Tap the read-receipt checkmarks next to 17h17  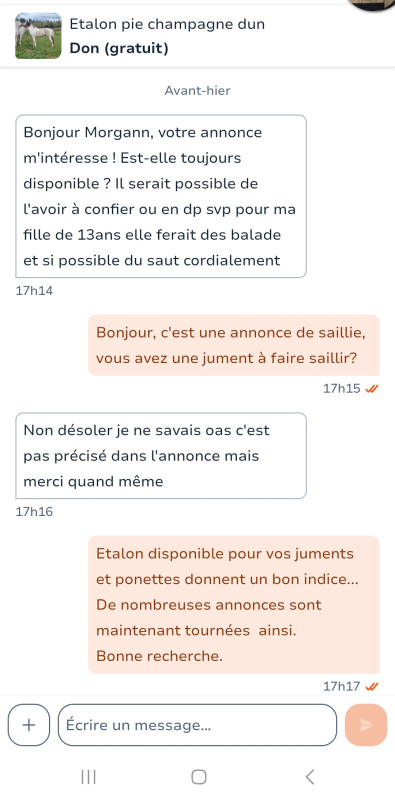[373, 687]
